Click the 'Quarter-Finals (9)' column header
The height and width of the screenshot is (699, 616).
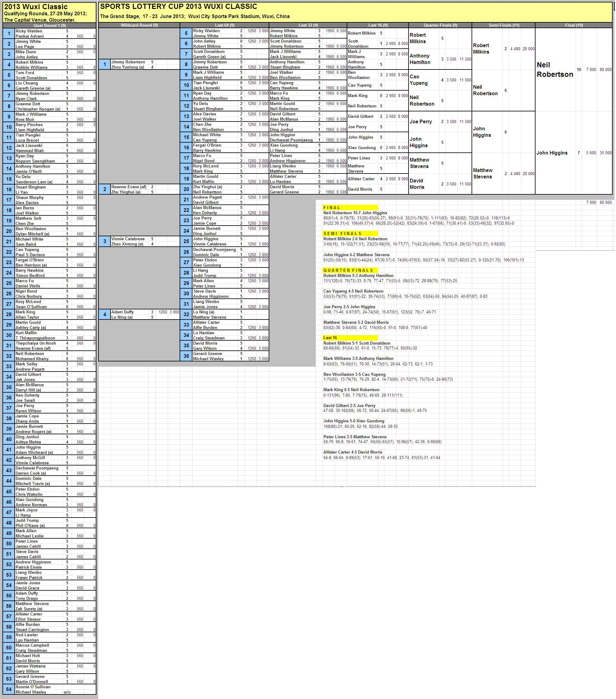click(440, 25)
